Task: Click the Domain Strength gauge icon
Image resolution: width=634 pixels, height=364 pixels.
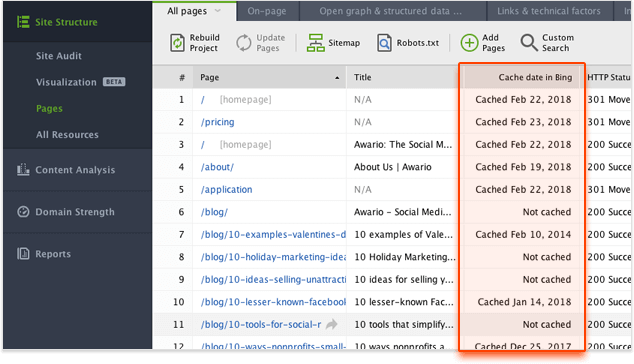Action: coord(23,212)
